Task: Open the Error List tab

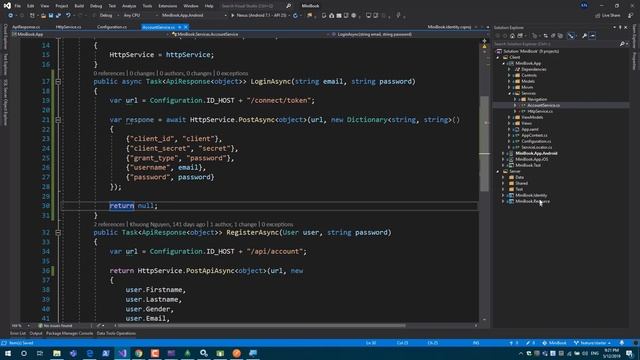Action: point(18,333)
